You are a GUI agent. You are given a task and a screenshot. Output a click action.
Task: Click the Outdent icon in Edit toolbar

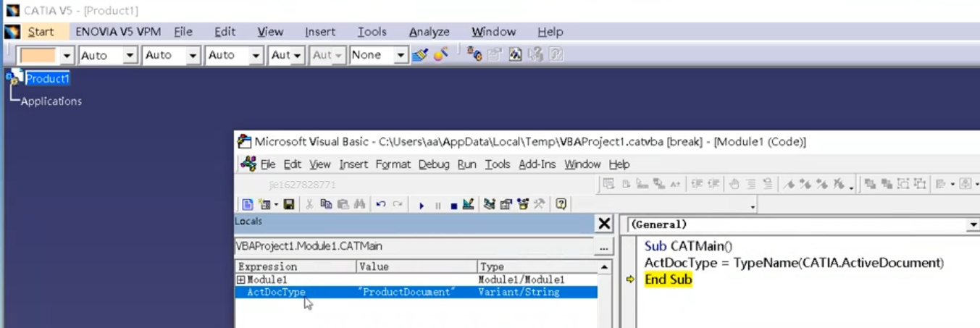pyautogui.click(x=714, y=184)
